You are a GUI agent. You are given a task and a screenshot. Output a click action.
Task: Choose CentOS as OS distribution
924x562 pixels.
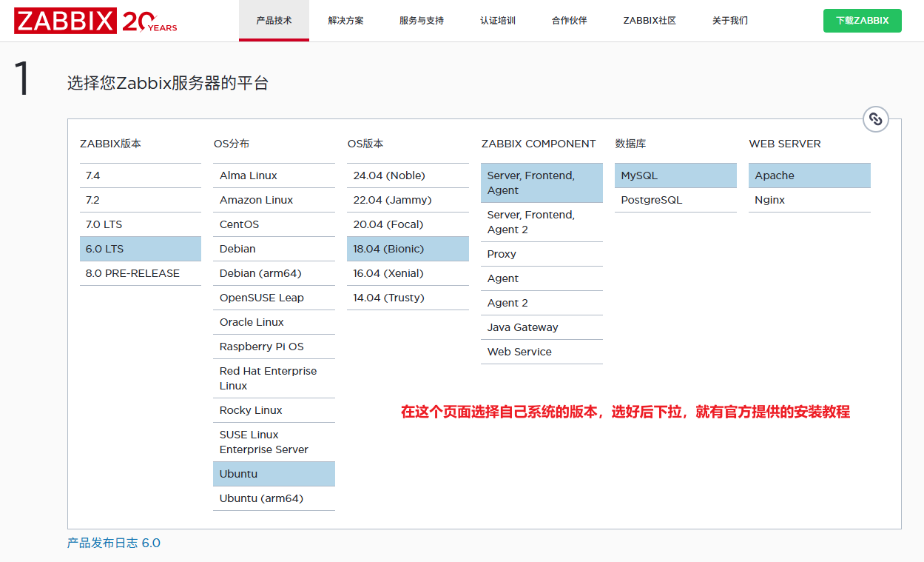274,224
